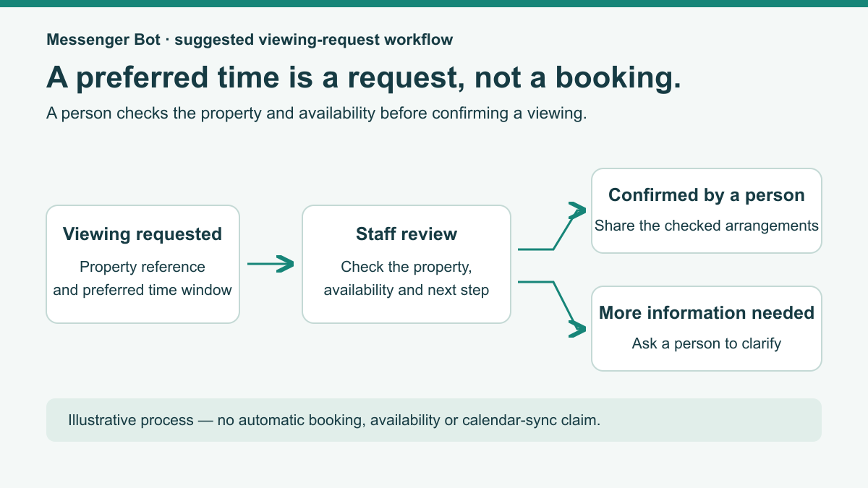The height and width of the screenshot is (488, 868).
Task: Select the 'Confirmed by a person' outcome card
Action: (707, 211)
